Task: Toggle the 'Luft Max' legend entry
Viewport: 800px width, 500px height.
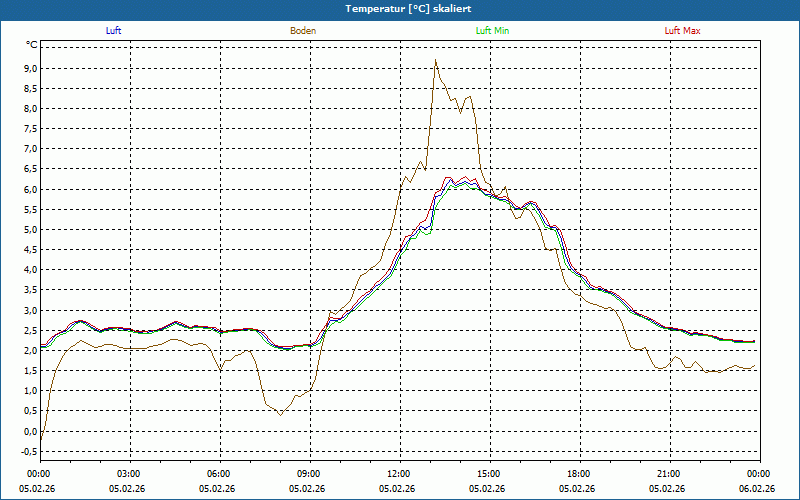Action: point(683,31)
